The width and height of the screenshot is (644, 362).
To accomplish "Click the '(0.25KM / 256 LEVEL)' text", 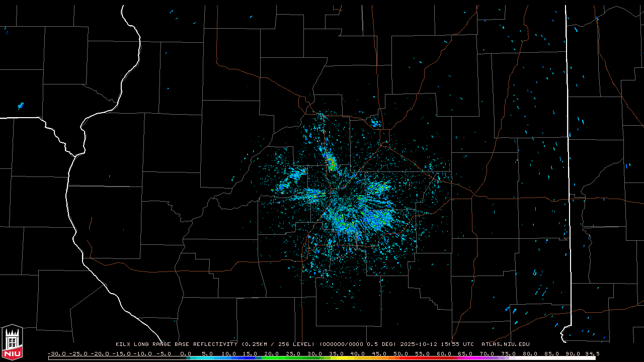I will pyautogui.click(x=278, y=344).
